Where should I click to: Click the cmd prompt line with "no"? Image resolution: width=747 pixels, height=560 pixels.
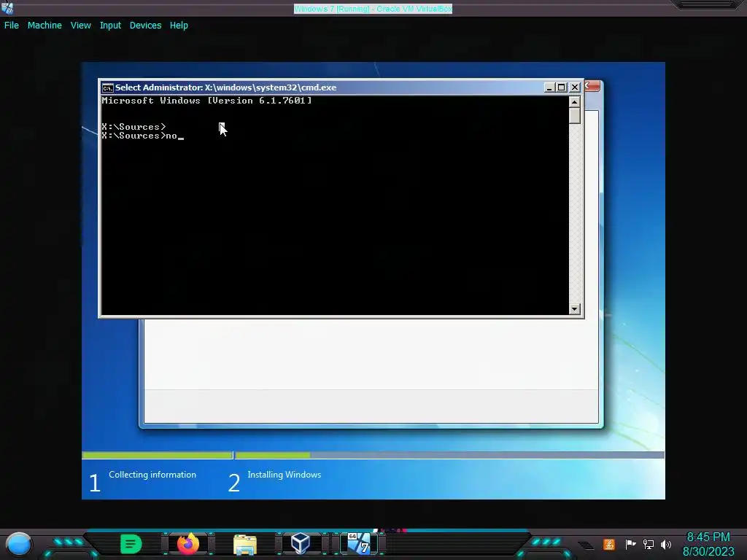[142, 136]
